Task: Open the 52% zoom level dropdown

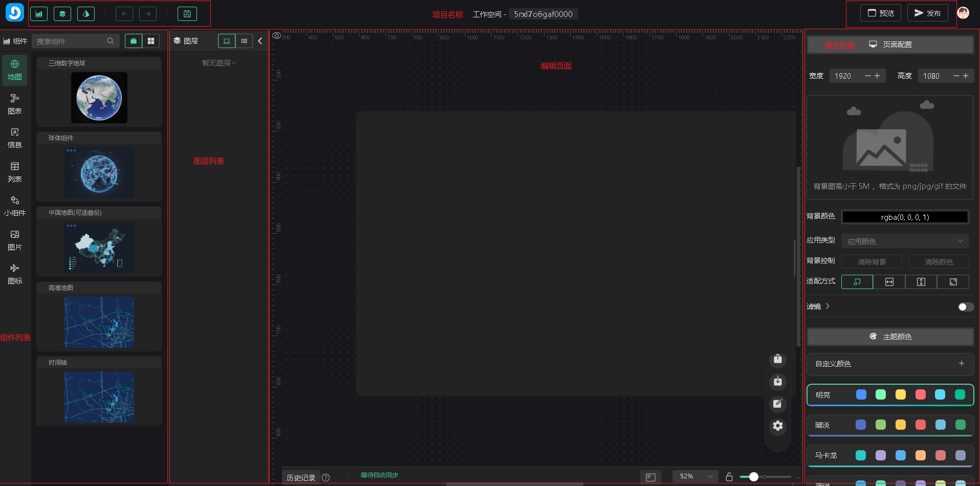Action: pyautogui.click(x=695, y=476)
